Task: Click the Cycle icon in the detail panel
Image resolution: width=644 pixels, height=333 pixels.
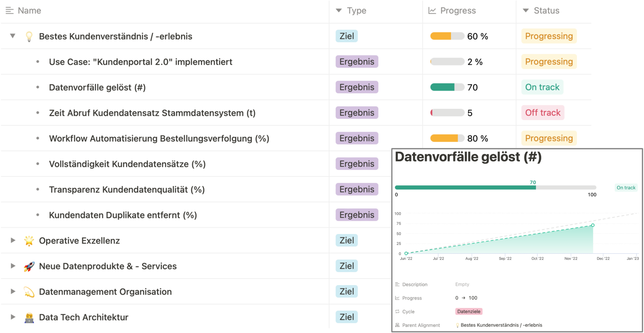Action: (397, 312)
